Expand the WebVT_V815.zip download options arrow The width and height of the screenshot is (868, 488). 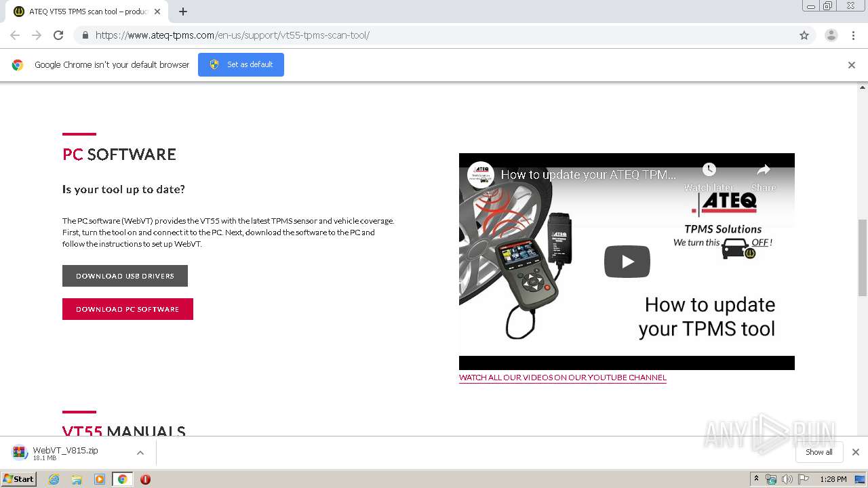click(x=140, y=453)
